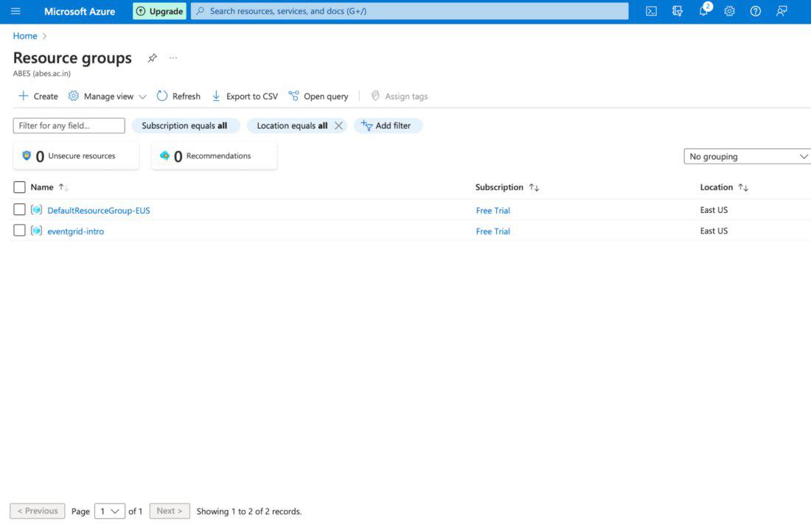811x532 pixels.
Task: Open the Directories and subscriptions filter icon
Action: (677, 11)
